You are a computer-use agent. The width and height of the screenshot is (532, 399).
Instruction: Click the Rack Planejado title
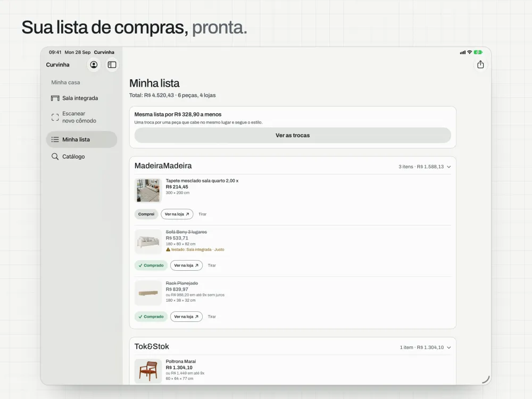pyautogui.click(x=182, y=283)
